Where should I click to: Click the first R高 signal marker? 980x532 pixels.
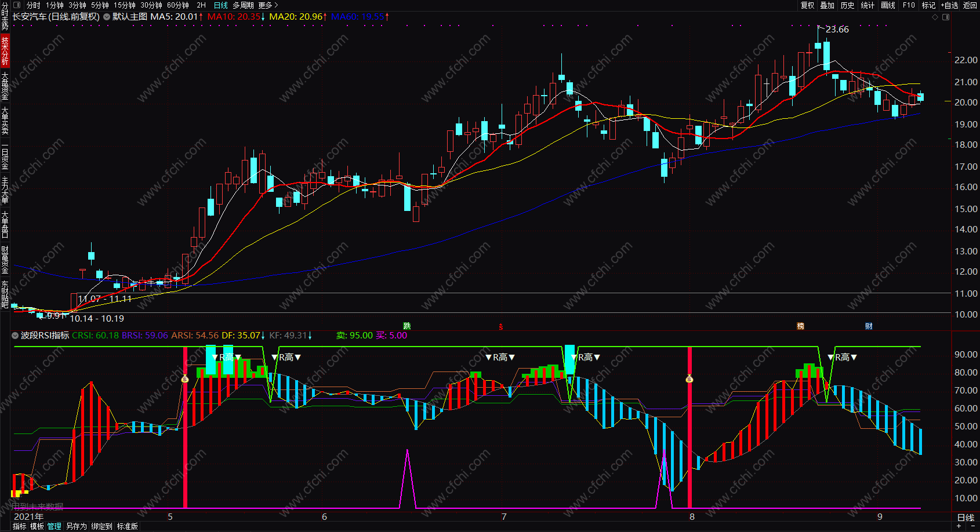pos(226,357)
